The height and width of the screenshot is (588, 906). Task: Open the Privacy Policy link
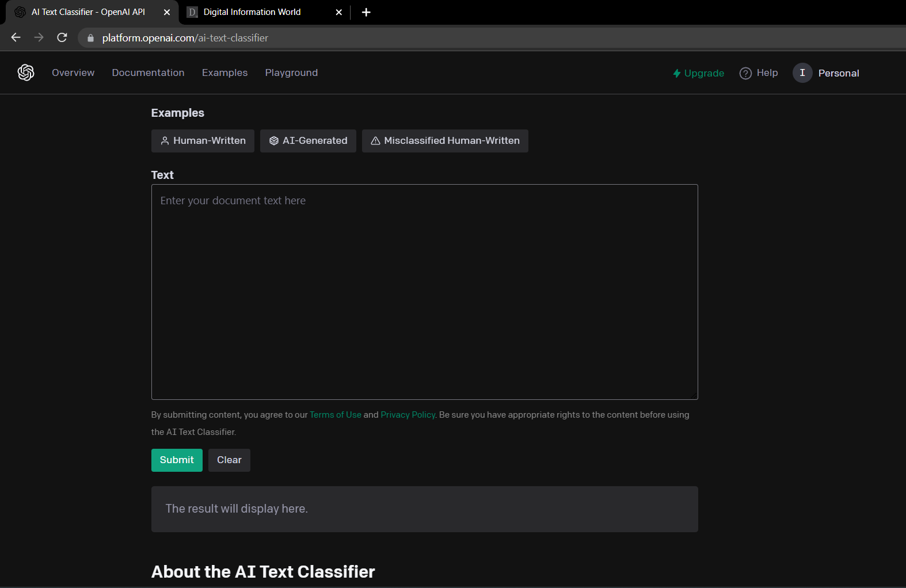(x=408, y=415)
